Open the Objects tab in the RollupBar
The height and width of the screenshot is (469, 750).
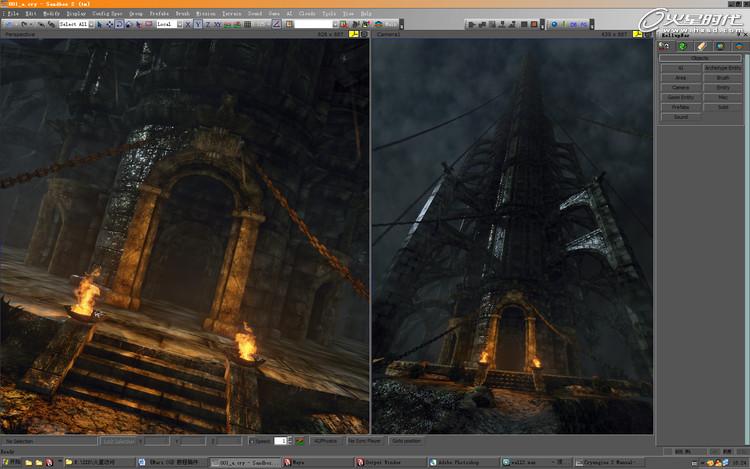point(663,46)
